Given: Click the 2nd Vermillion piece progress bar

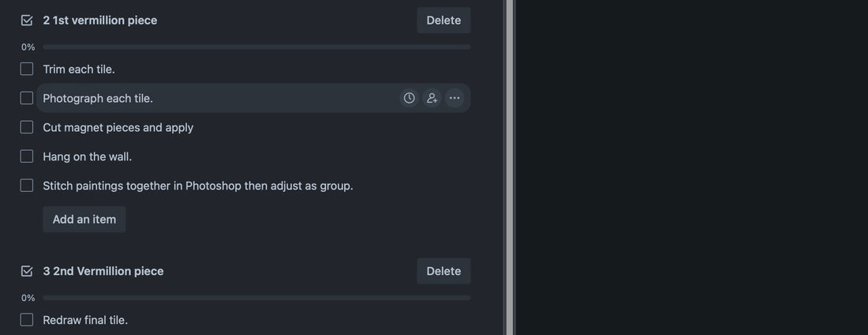Looking at the screenshot, I should [x=257, y=298].
